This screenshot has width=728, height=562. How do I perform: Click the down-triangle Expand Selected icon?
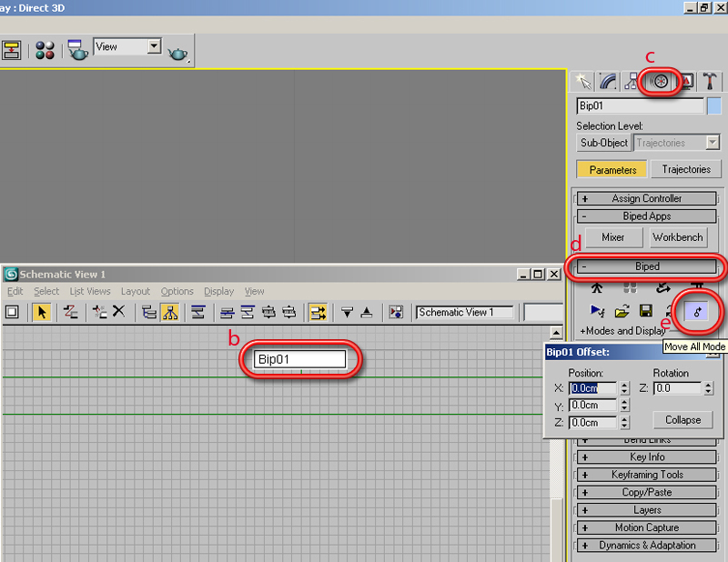(x=347, y=312)
